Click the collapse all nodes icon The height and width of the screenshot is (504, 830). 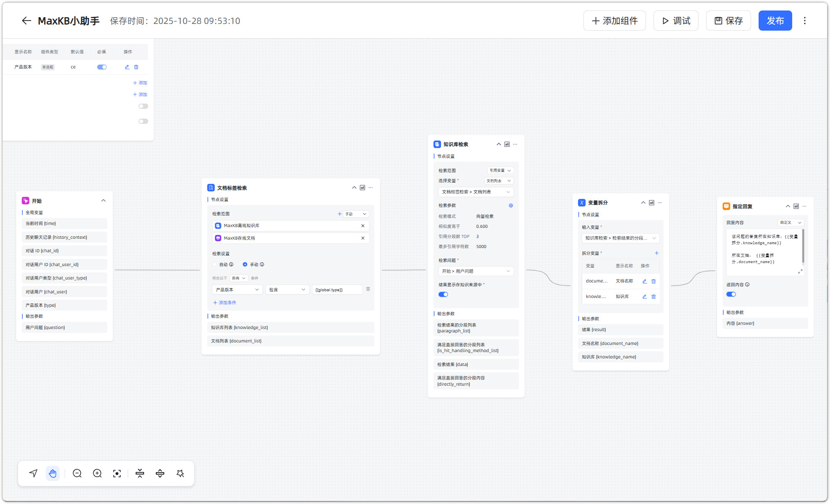[140, 473]
